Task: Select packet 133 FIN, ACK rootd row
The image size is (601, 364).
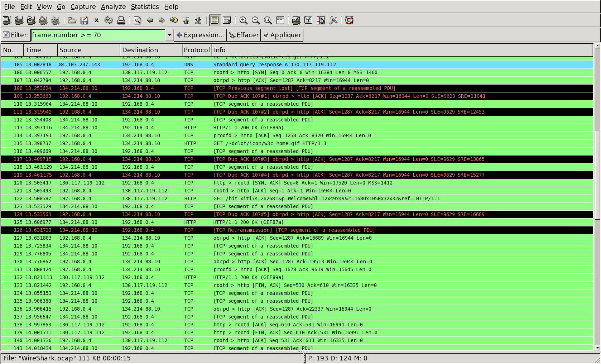Action: coord(297,285)
